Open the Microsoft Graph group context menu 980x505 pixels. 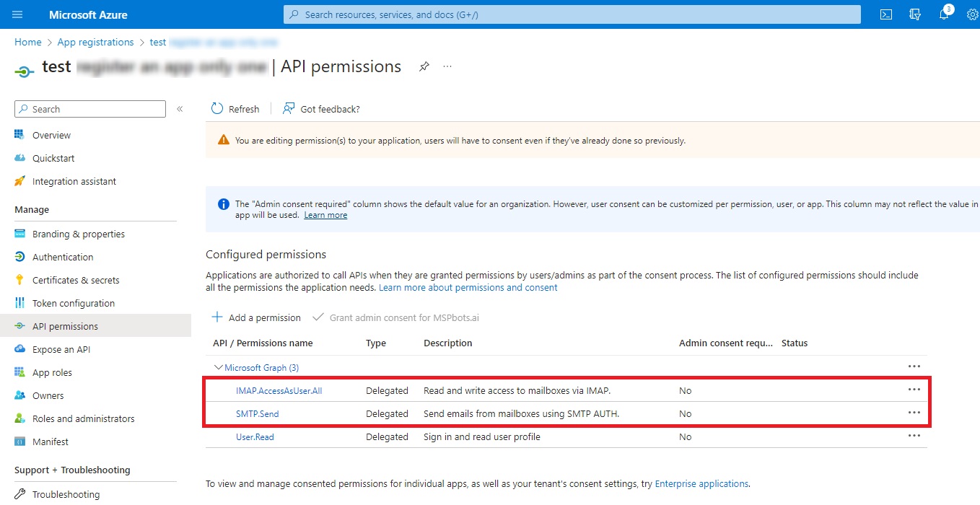point(914,366)
